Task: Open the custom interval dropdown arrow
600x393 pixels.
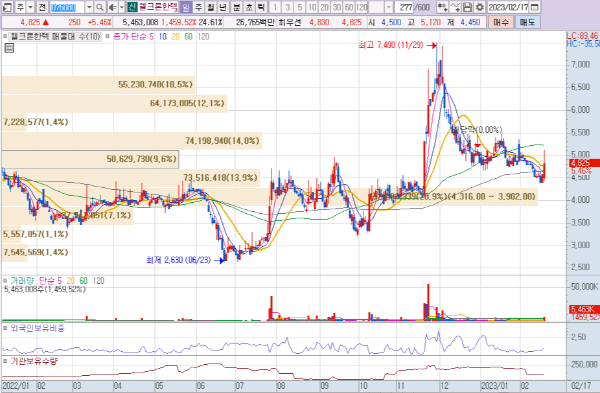Action: [389, 7]
